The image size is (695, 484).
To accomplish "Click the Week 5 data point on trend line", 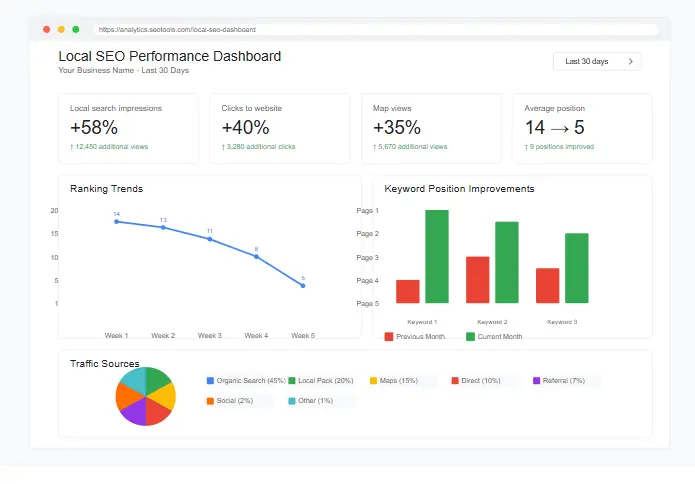I will tap(303, 286).
